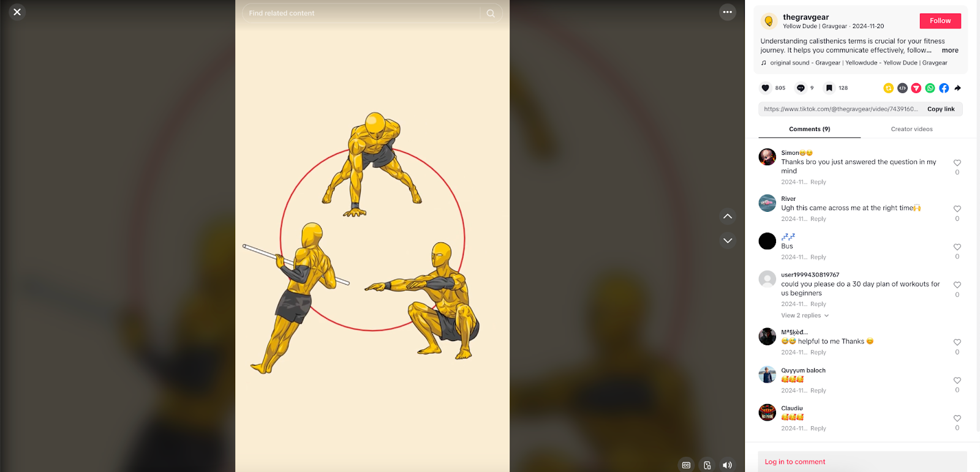Select the video URL text
980x472 pixels.
[x=840, y=109]
